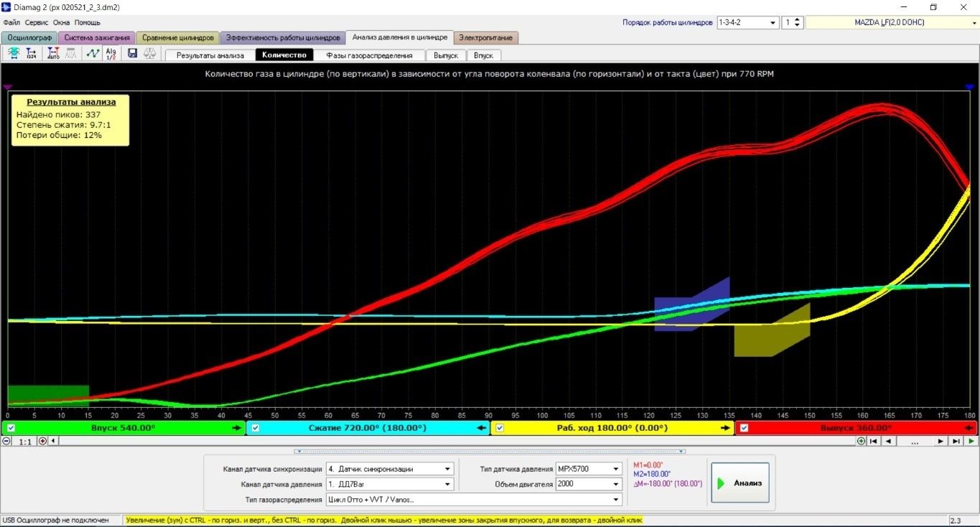Click the Auto markers toolbar icon
Image resolution: width=980 pixels, height=527 pixels.
coord(54,53)
